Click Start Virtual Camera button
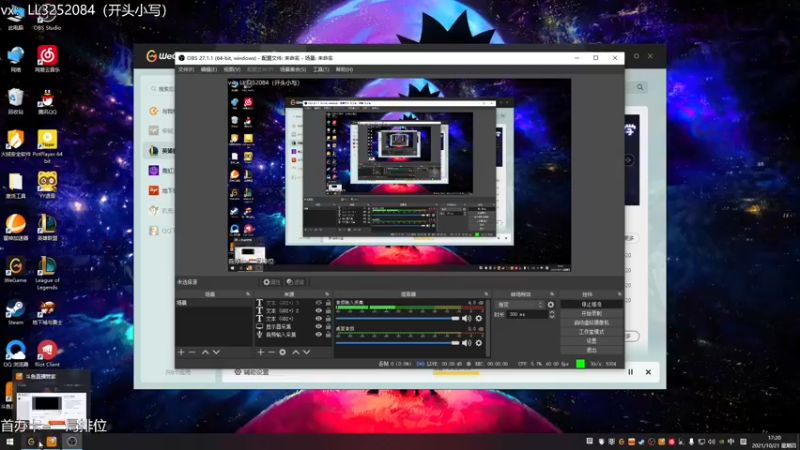Screen dimensions: 800x450 click(x=591, y=323)
